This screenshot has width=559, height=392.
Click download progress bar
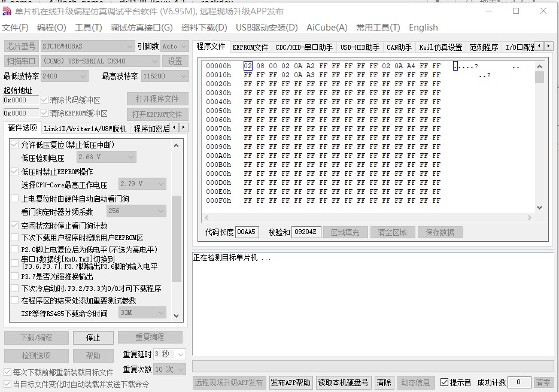373,366
